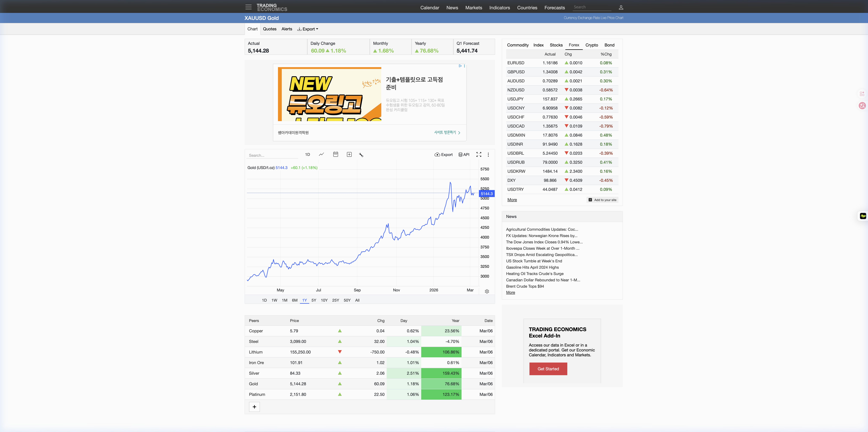Switch chart range to All
The height and width of the screenshot is (432, 868).
pyautogui.click(x=357, y=300)
